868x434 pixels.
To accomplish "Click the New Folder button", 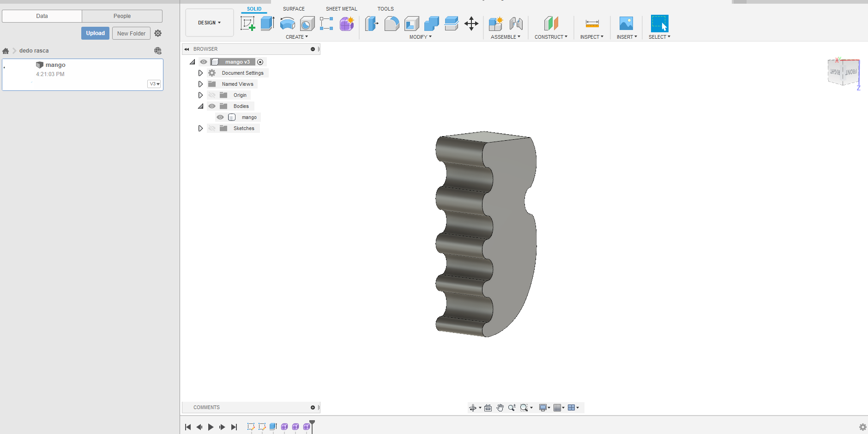I will (x=131, y=33).
